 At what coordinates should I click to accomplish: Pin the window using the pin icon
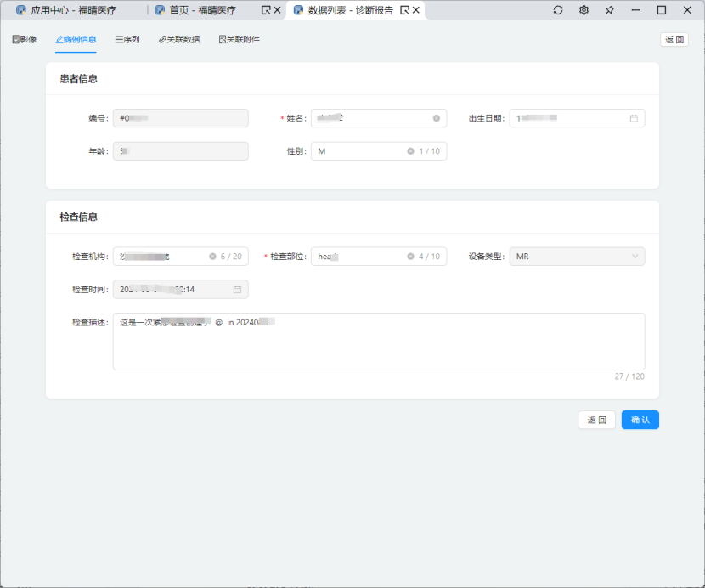[609, 10]
